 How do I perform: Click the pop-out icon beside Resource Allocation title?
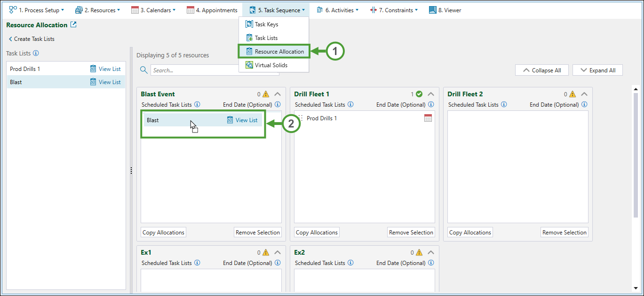pyautogui.click(x=73, y=25)
